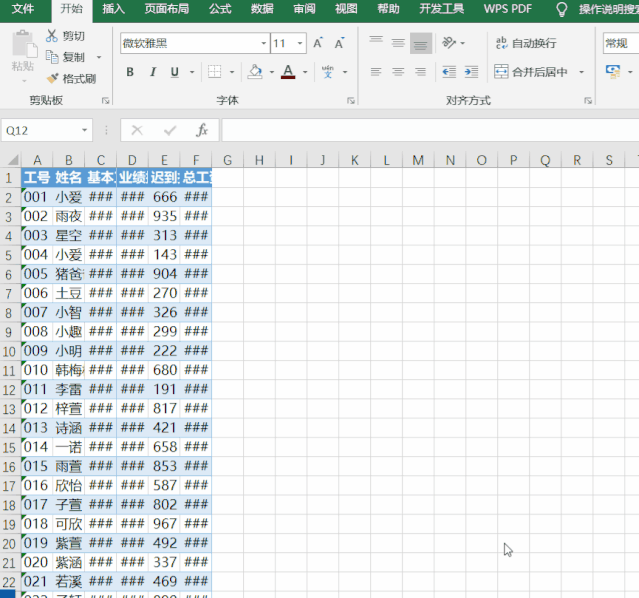This screenshot has height=598, width=639.
Task: Click cell with name 李雷
Action: [68, 389]
